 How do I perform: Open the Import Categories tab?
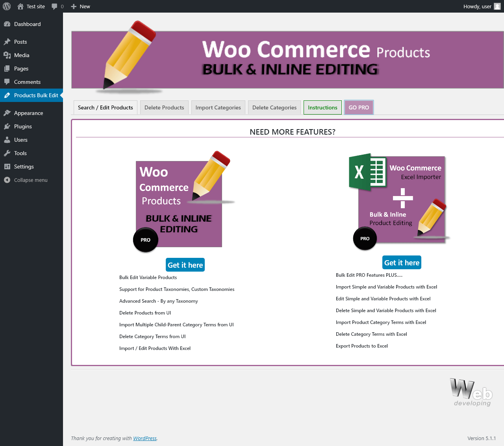pos(218,107)
